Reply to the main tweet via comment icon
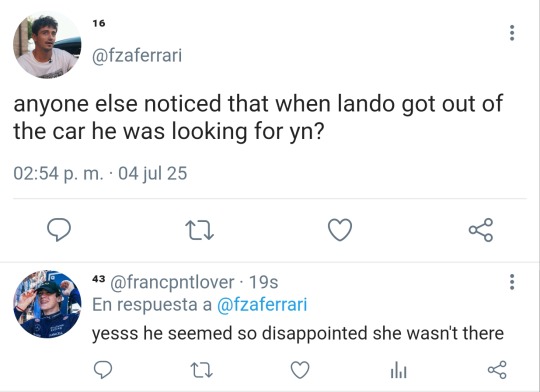540x392 pixels. pos(59,229)
